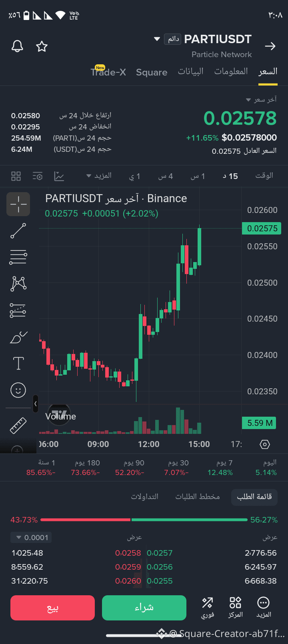Tap the battery status icon

pyautogui.click(x=26, y=15)
